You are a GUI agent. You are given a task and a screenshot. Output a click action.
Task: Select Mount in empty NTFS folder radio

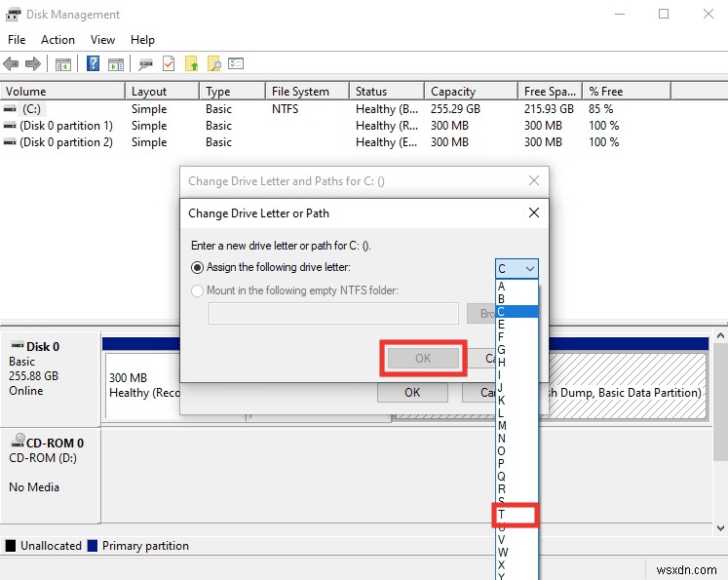click(x=197, y=290)
